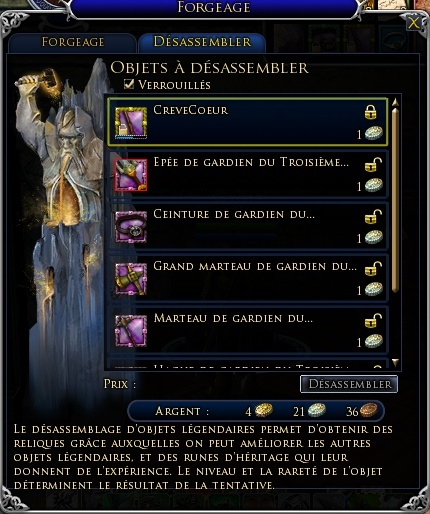
Task: Click the Marteau de gardien hammer icon
Action: [131, 331]
